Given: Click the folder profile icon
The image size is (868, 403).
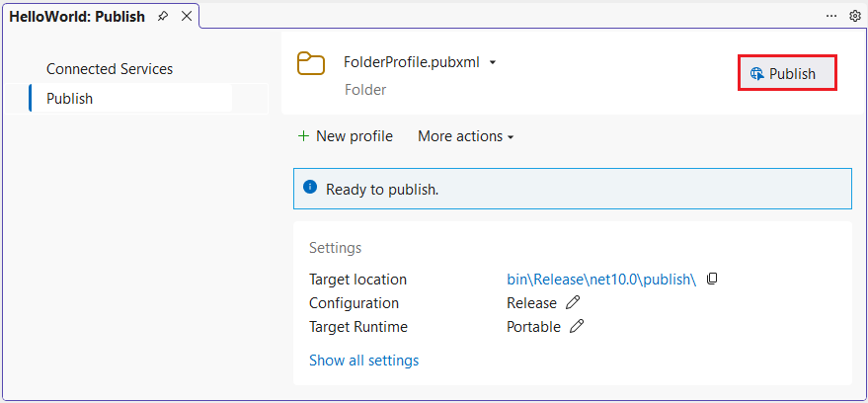Looking at the screenshot, I should (x=312, y=63).
